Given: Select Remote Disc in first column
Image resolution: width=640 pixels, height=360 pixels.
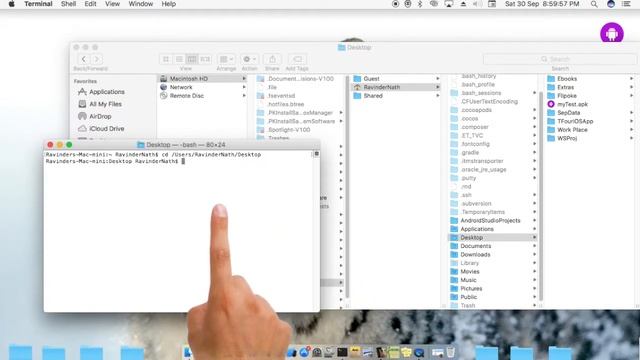Looking at the screenshot, I should click(202, 96).
